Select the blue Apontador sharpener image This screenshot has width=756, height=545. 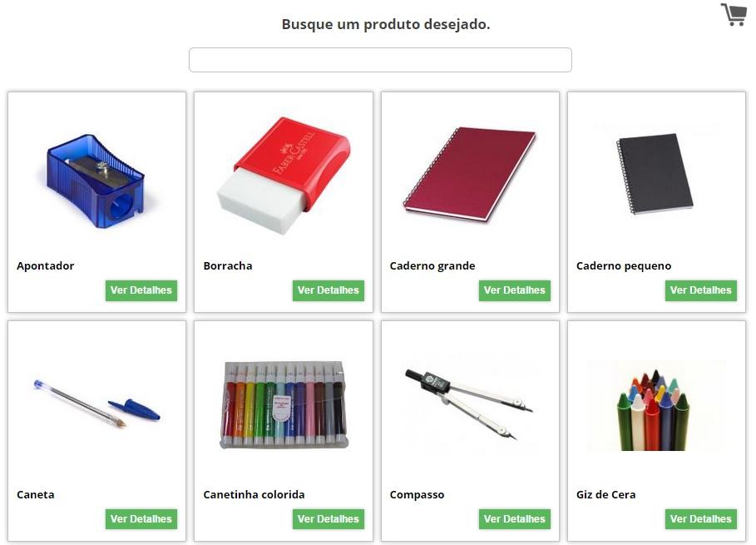[x=96, y=181]
